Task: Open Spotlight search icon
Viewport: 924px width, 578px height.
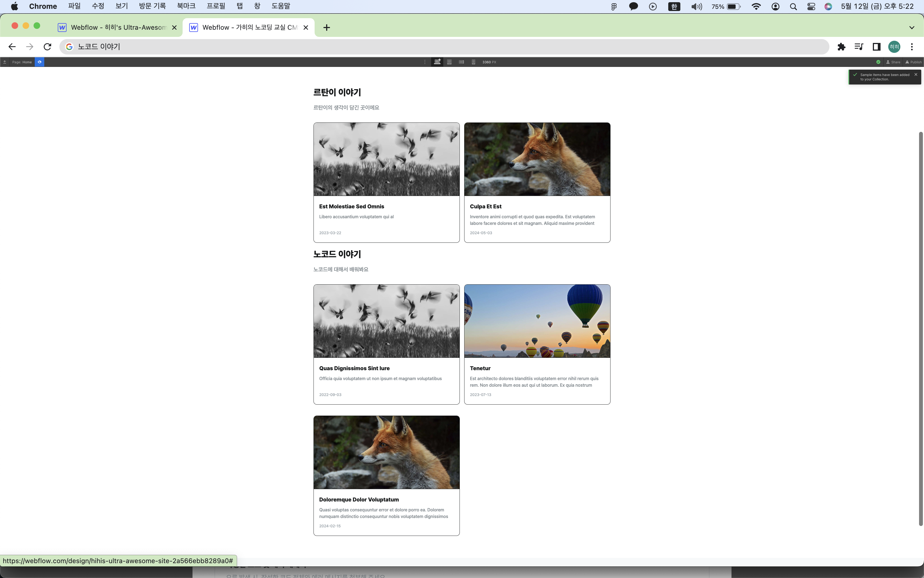Action: [x=793, y=7]
